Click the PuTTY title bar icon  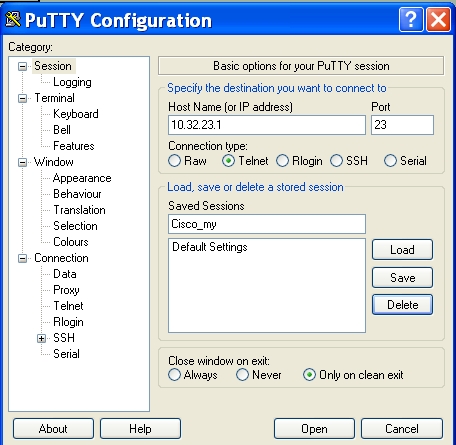coord(13,19)
